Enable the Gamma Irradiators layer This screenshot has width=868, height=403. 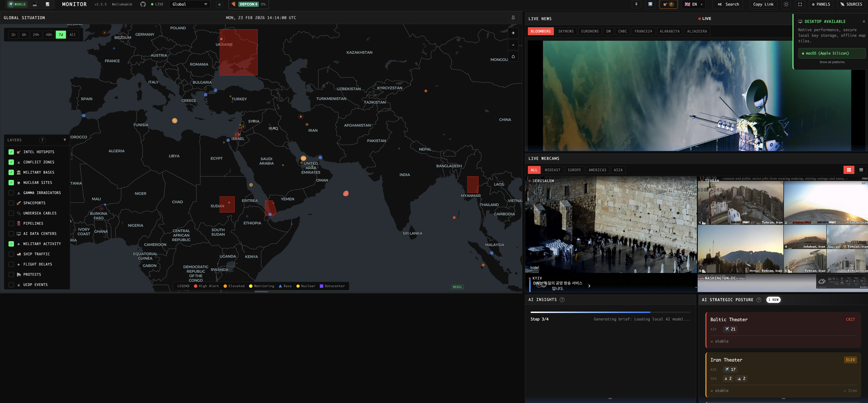[11, 193]
